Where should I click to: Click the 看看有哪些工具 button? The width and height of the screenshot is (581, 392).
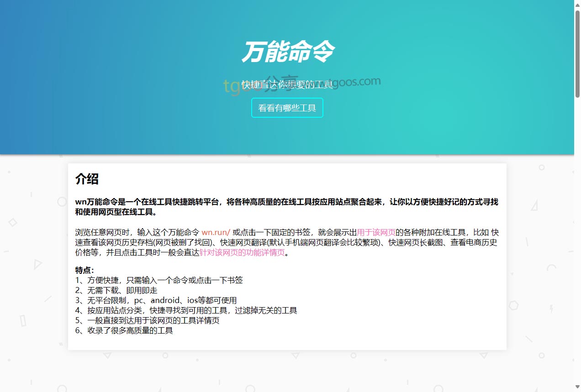(287, 108)
